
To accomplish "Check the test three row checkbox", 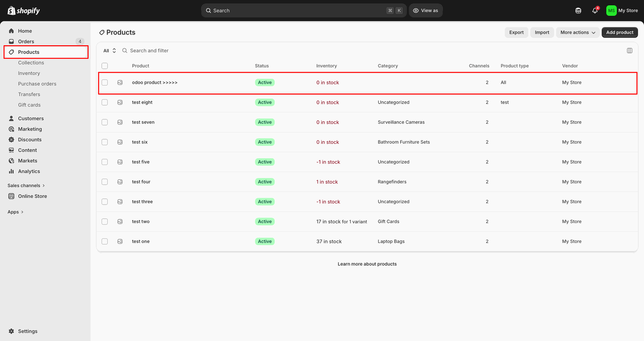I will [105, 202].
